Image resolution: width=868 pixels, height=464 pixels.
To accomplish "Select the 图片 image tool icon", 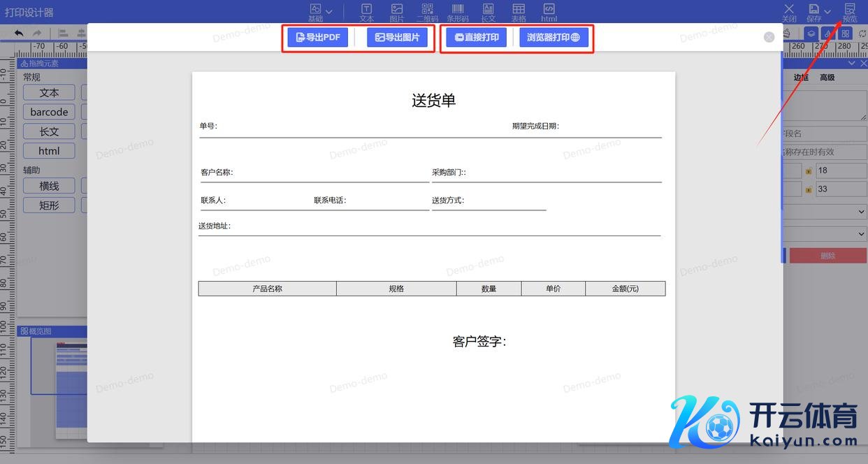I will 397,12.
